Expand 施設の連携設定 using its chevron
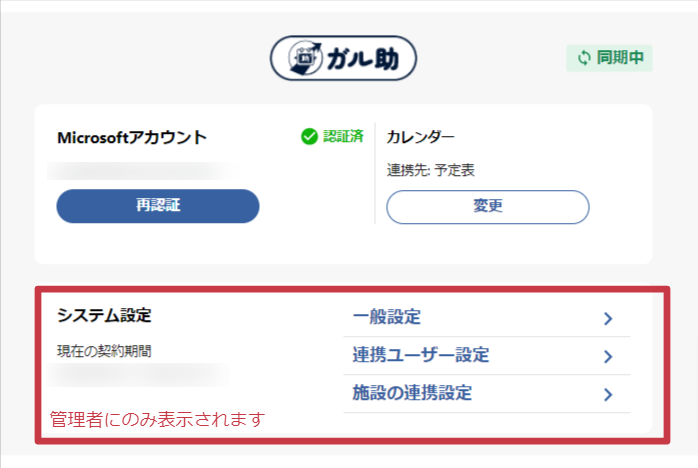 point(608,394)
